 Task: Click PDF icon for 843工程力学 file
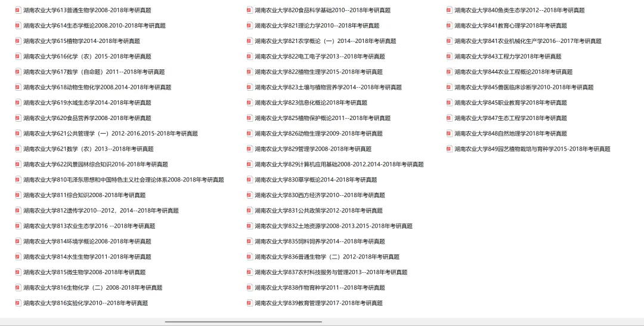[x=450, y=56]
